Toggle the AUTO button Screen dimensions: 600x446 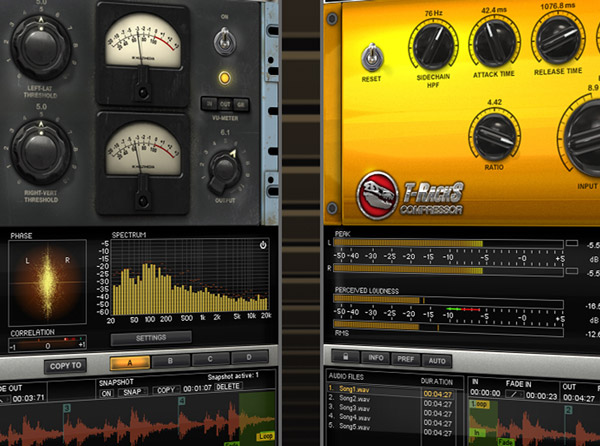(x=437, y=361)
